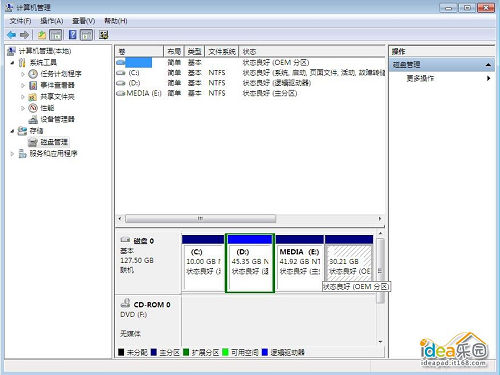Click the CD-ROM 0 drive label
This screenshot has width=500, height=375.
pos(152,304)
